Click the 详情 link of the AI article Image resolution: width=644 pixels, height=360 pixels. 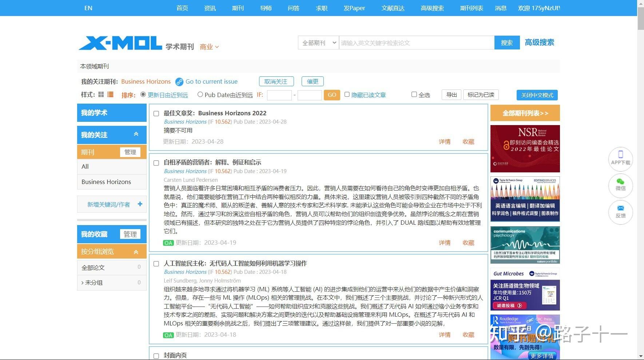(x=444, y=335)
